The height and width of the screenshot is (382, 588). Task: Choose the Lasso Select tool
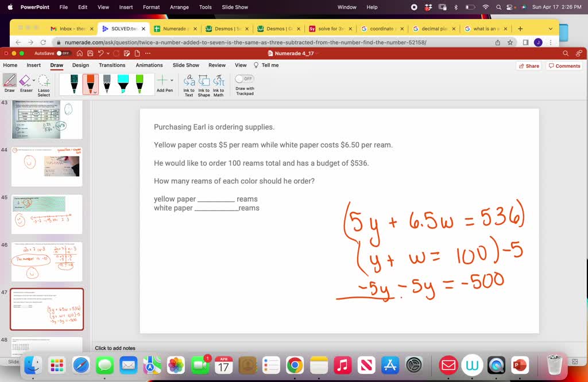44,85
